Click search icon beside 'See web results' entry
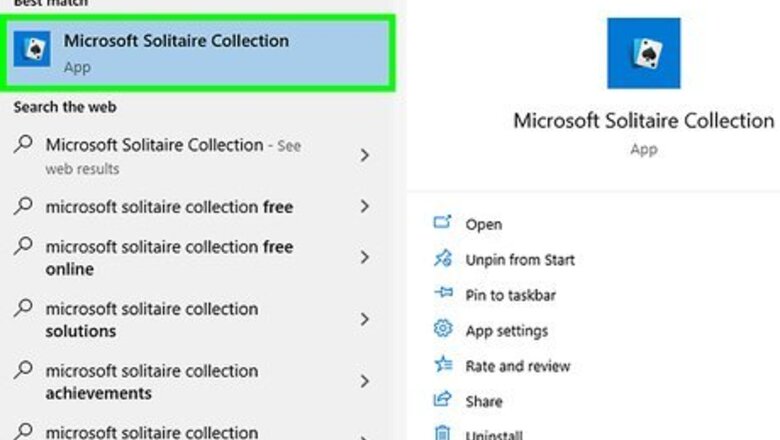Viewport: 780px width, 440px height. 23,144
